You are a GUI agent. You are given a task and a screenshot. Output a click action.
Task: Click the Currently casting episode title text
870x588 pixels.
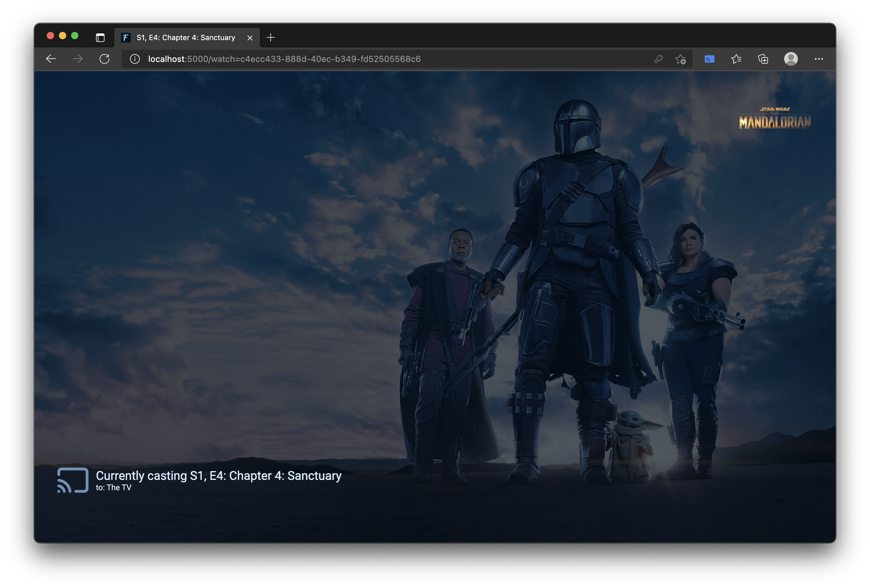pyautogui.click(x=219, y=475)
